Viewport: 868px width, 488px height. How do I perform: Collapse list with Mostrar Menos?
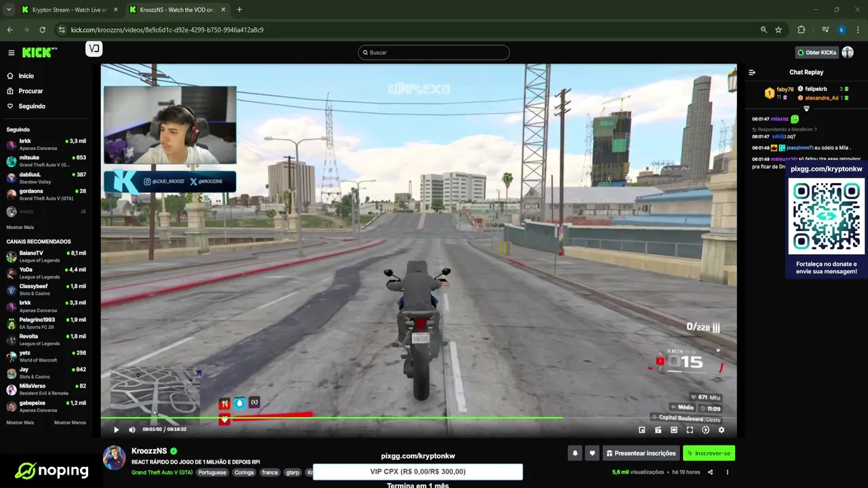70,422
